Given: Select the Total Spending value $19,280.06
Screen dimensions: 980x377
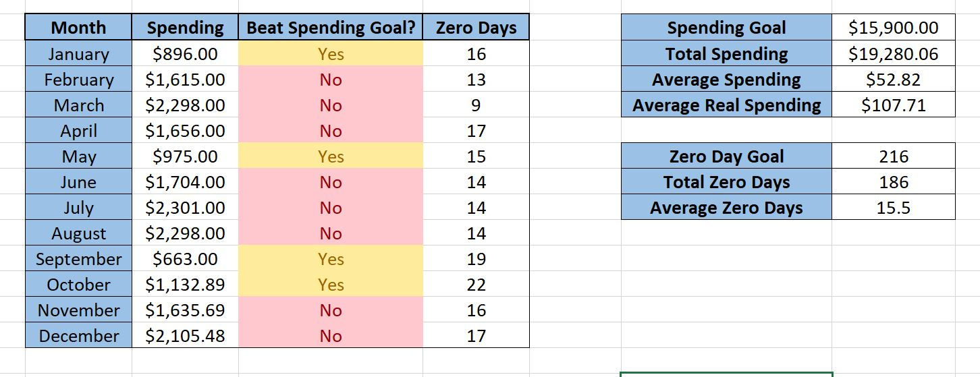Looking at the screenshot, I should (x=893, y=54).
